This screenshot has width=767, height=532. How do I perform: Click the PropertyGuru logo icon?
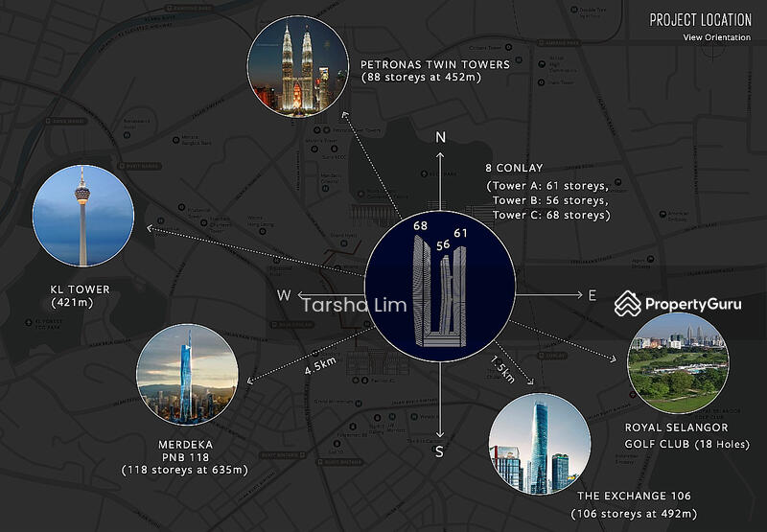click(628, 304)
